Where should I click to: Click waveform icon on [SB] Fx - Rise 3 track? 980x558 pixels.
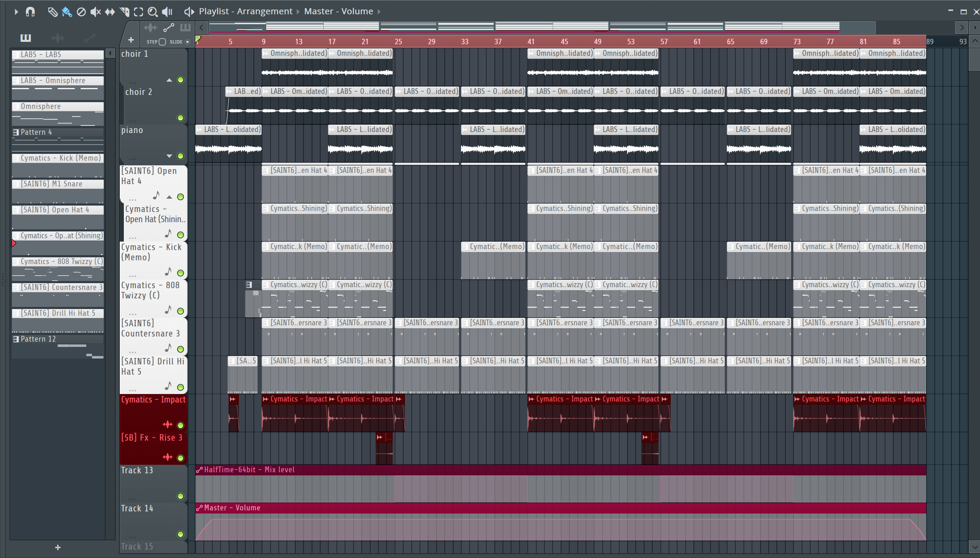[x=167, y=457]
